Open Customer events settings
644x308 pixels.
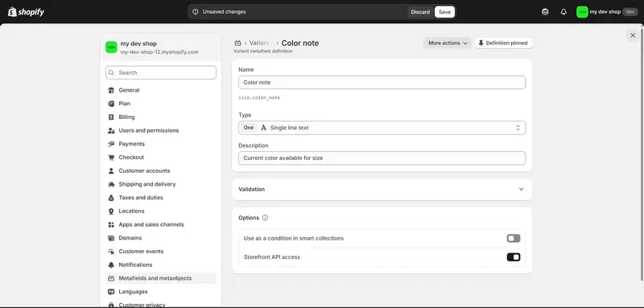pyautogui.click(x=160, y=252)
